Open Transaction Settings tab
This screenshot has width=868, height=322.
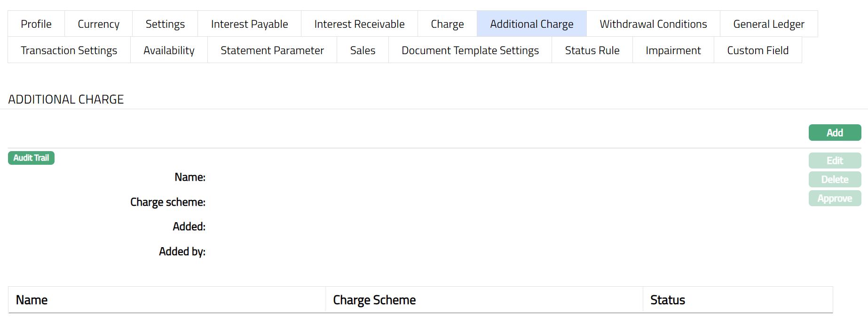69,50
